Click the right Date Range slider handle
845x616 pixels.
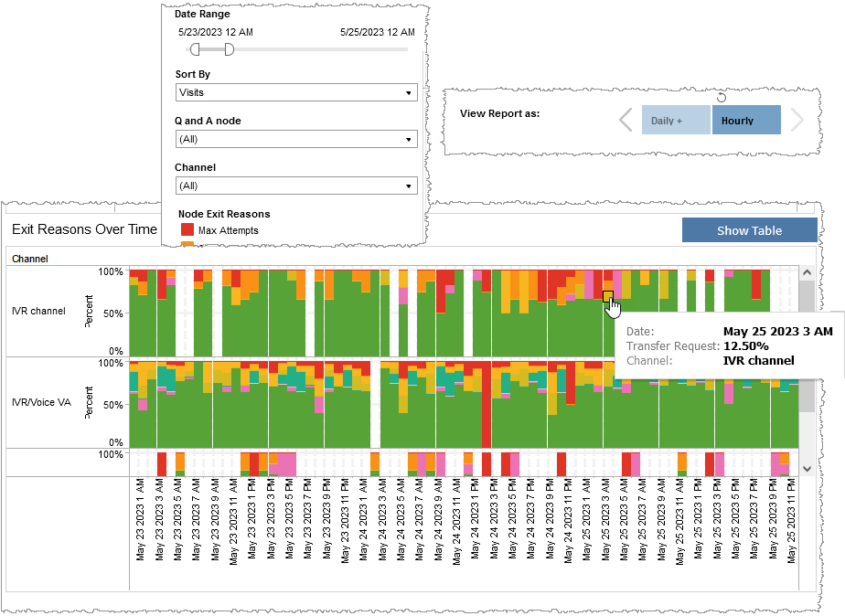point(229,48)
